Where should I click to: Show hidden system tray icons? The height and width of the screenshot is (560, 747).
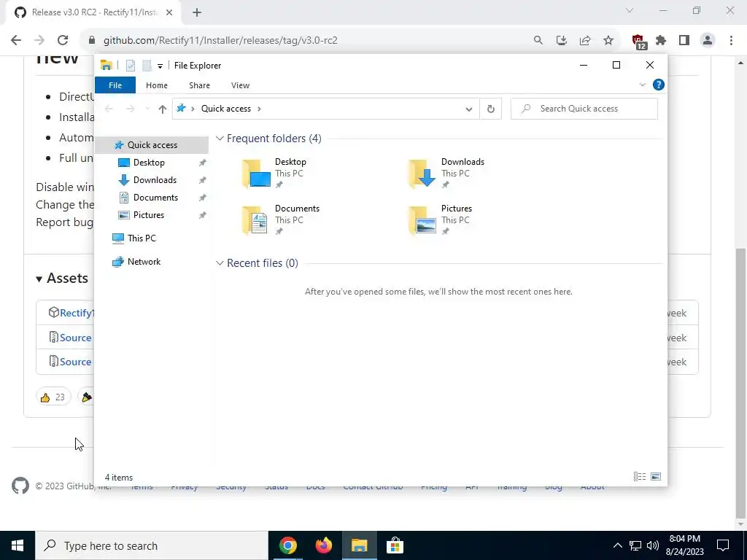coord(617,545)
